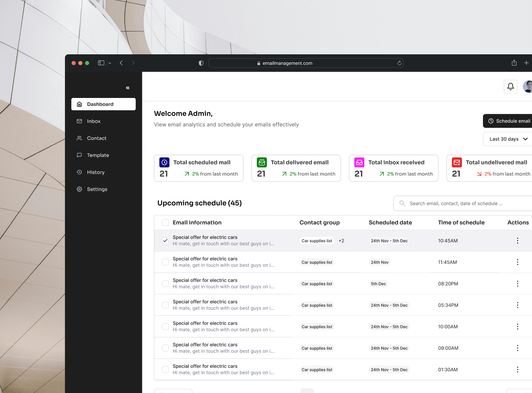
Task: Click the 08:20PM time cell
Action: [x=448, y=284]
